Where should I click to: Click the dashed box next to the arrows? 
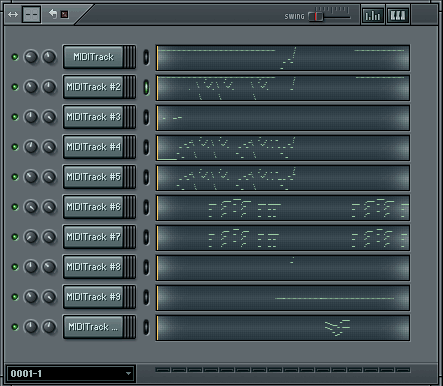point(31,14)
